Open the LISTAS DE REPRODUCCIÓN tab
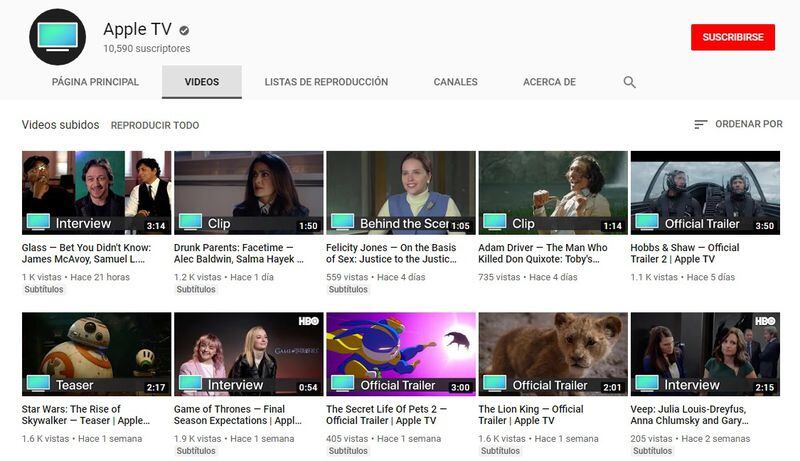800x461 pixels. click(x=327, y=82)
